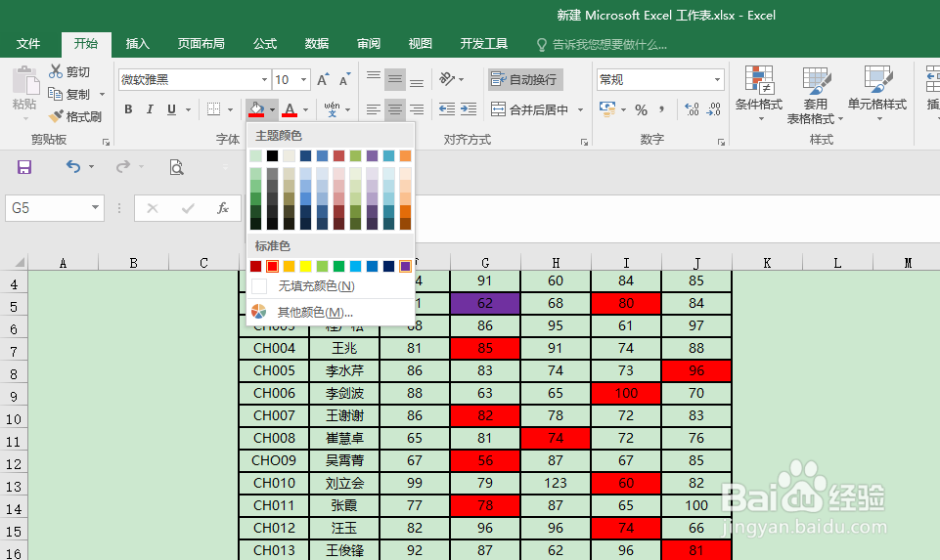Viewport: 940px width, 560px height.
Task: Open the 文件 tab
Action: (28, 44)
